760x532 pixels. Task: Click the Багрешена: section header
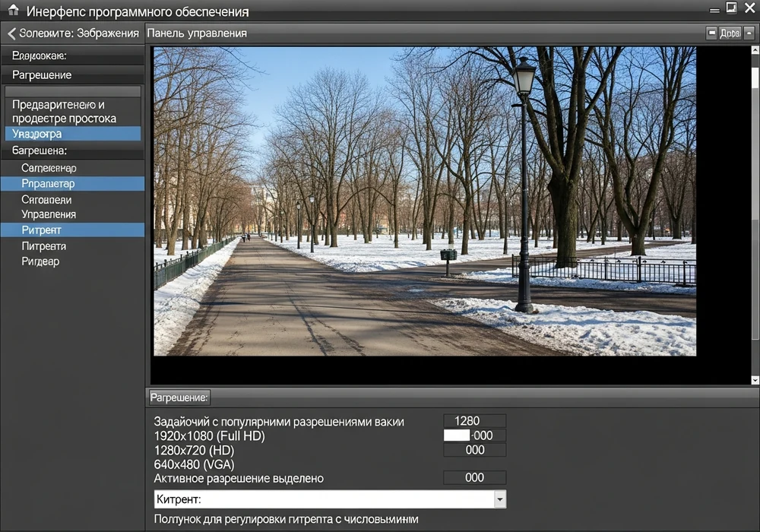point(73,150)
